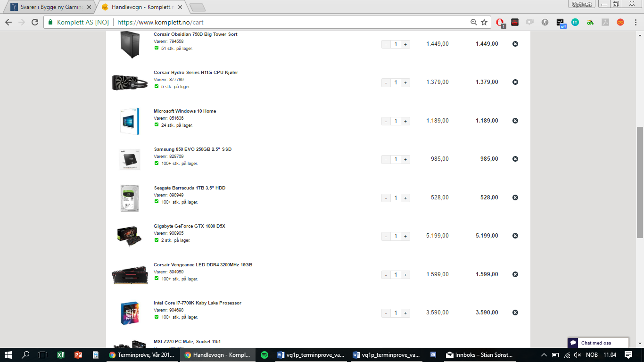This screenshot has height=362, width=644.
Task: Open taskbar search magnifier
Action: 26,355
